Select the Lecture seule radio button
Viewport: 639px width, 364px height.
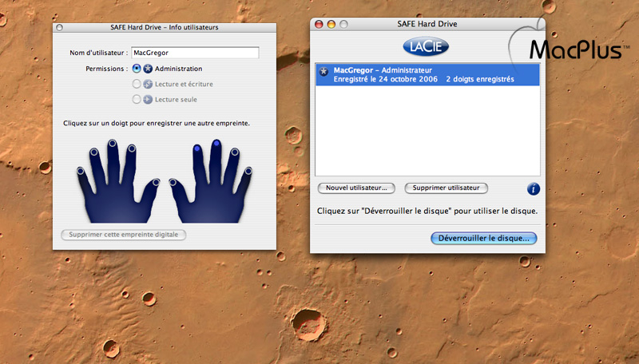point(137,99)
